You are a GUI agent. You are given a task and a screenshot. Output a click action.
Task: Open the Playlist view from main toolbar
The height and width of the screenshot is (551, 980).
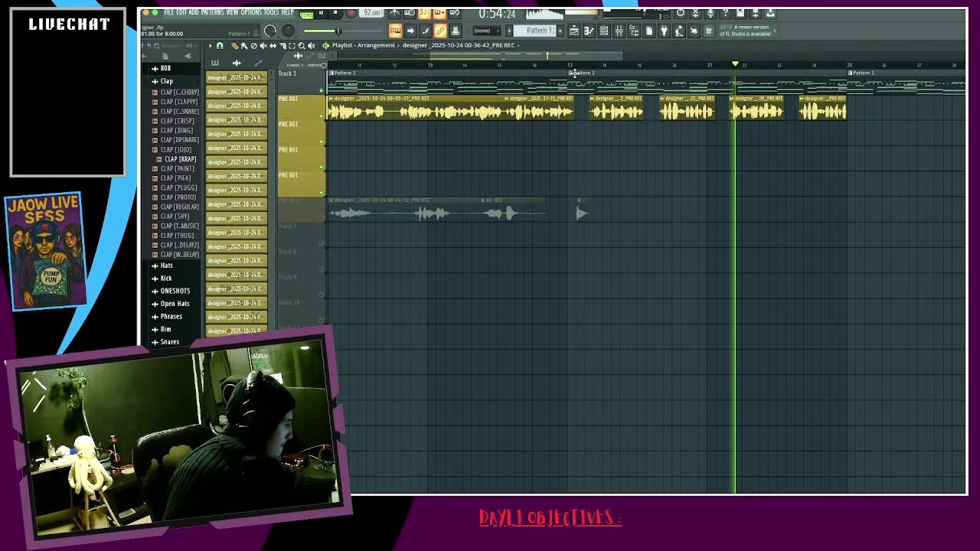point(573,31)
